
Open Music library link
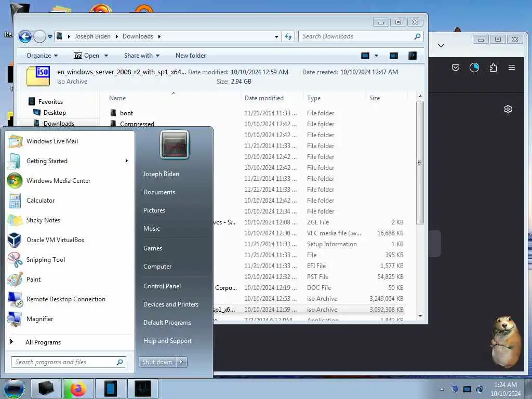pos(152,229)
